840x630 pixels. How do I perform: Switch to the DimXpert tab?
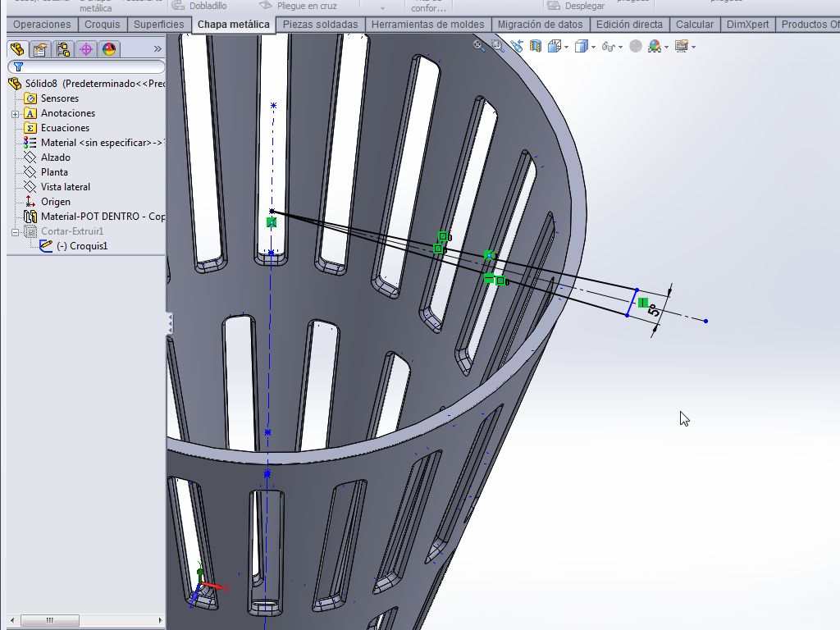pos(747,25)
